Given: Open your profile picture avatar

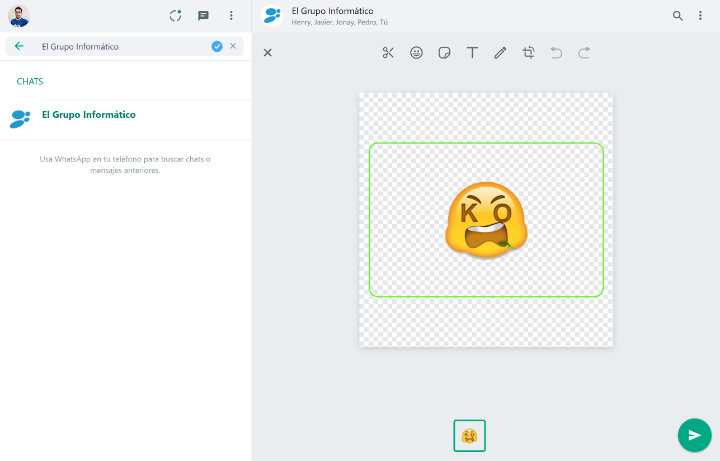Looking at the screenshot, I should (19, 16).
